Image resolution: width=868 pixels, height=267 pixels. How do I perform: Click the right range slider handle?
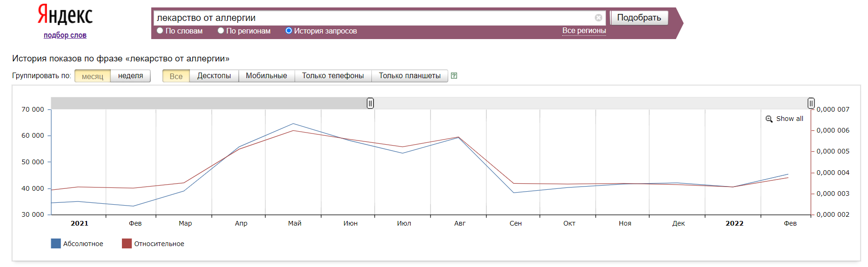click(811, 103)
